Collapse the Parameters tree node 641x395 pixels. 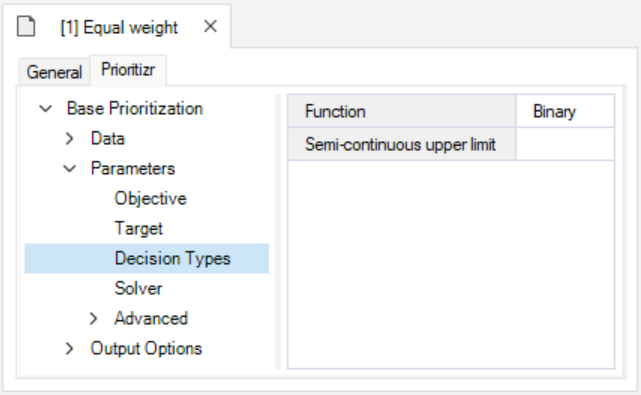click(x=69, y=168)
